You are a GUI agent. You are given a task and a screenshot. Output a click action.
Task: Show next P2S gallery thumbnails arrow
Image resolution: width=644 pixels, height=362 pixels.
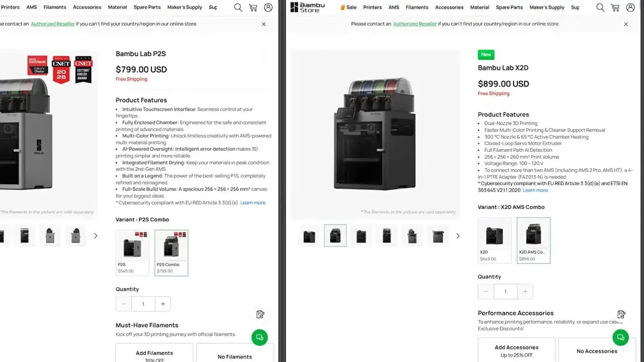tap(96, 236)
